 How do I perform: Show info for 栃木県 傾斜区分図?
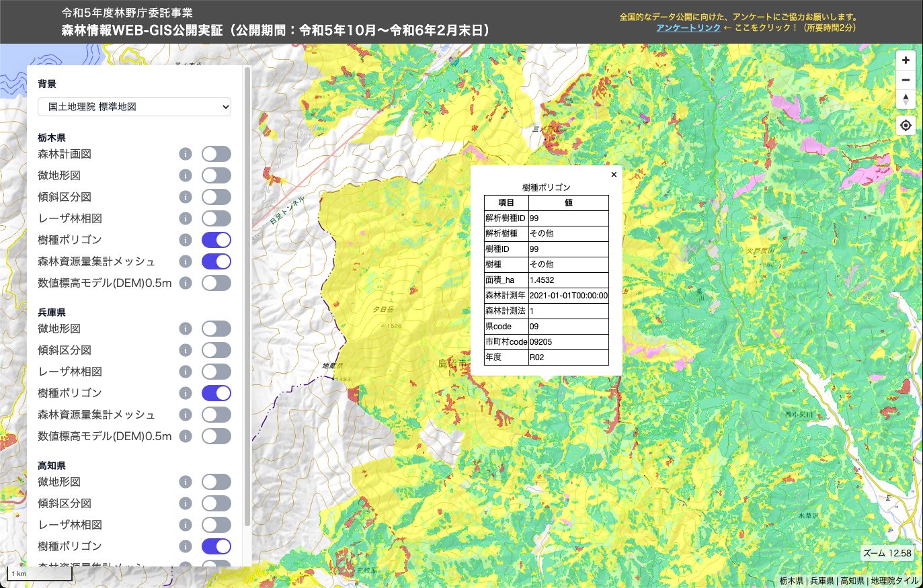pos(186,197)
